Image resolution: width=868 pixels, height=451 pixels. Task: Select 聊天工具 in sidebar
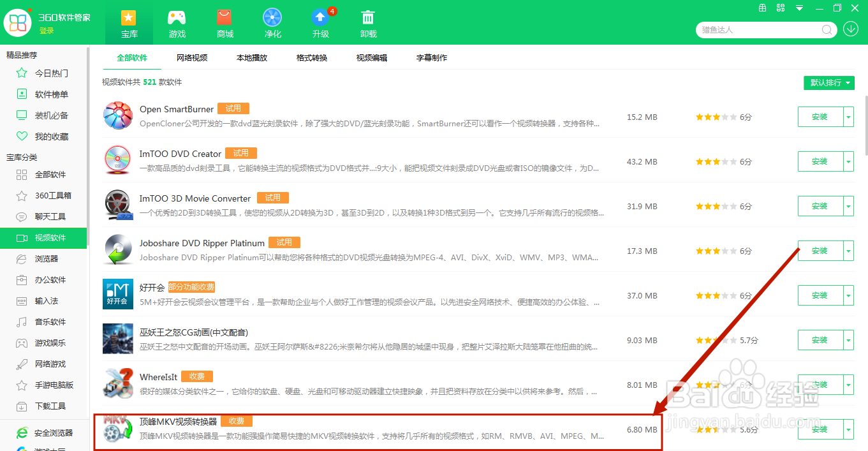44,217
